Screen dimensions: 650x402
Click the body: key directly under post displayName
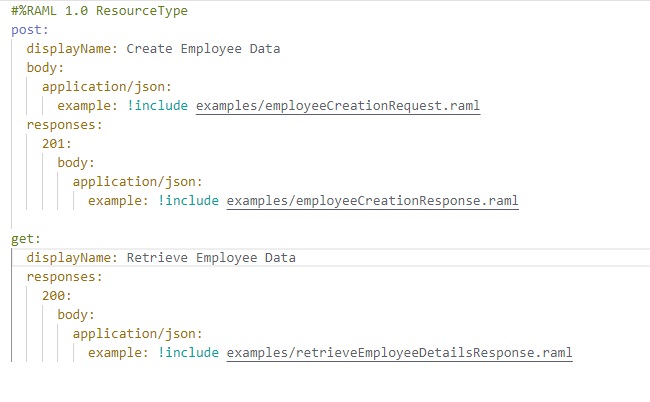click(45, 68)
